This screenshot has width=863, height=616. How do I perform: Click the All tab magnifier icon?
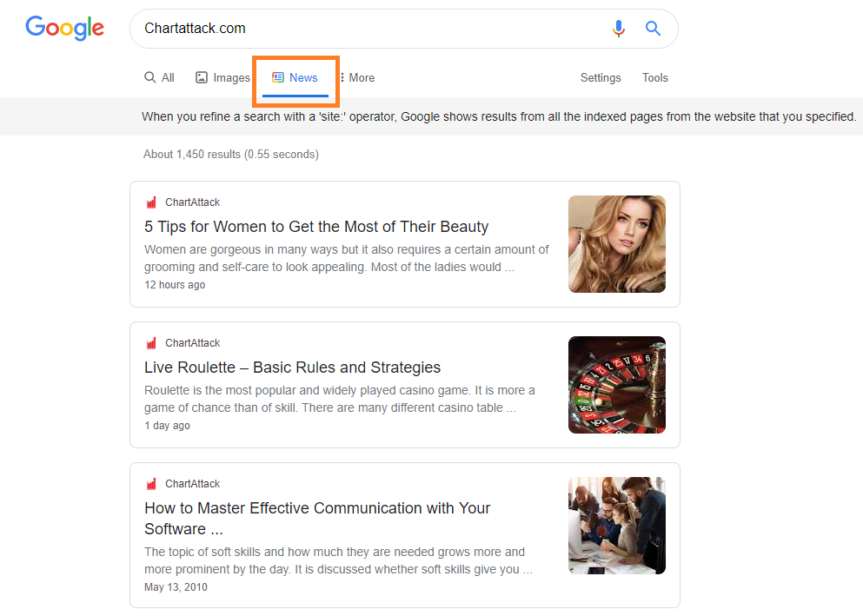(x=149, y=77)
